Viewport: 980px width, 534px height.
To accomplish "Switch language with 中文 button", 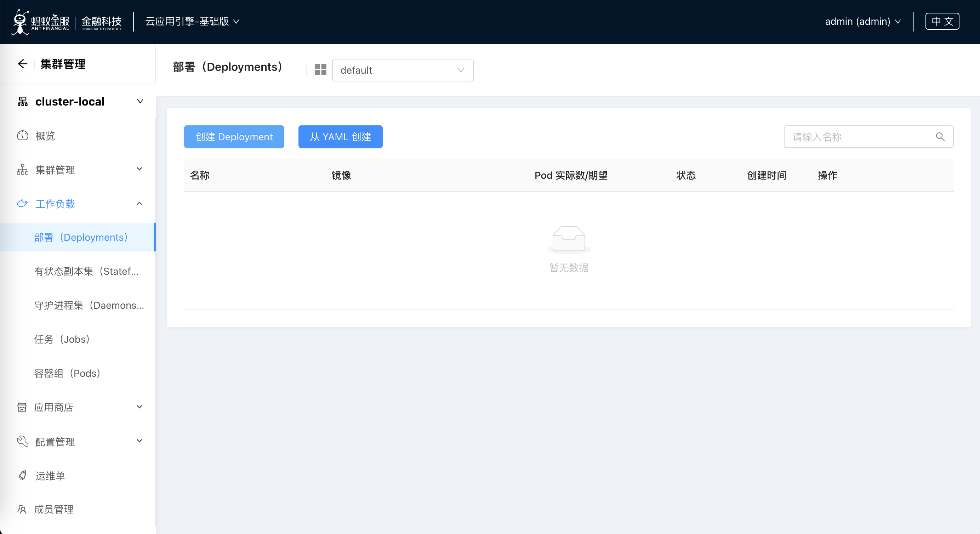I will click(942, 21).
